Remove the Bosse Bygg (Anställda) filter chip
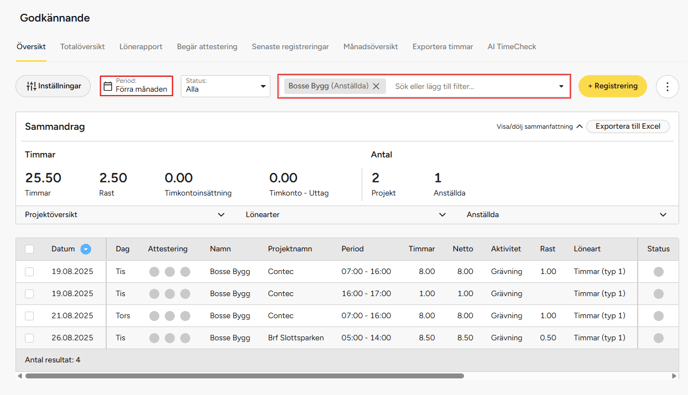 pyautogui.click(x=376, y=86)
